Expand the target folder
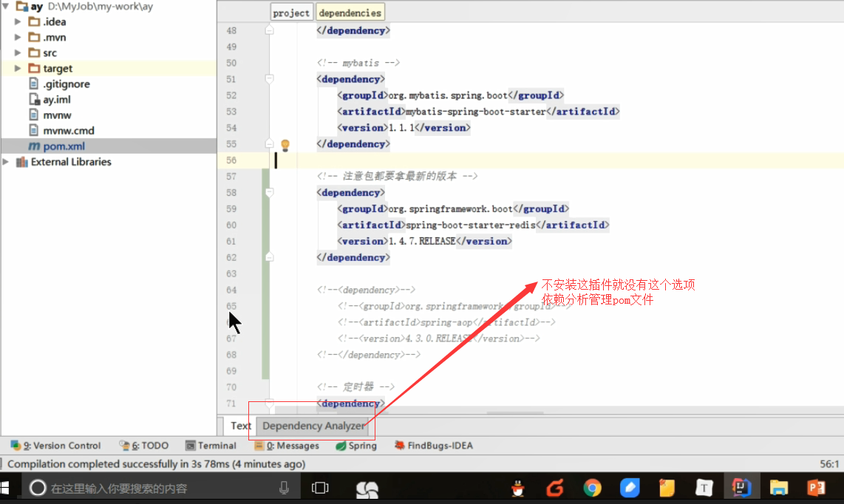 pyautogui.click(x=18, y=69)
